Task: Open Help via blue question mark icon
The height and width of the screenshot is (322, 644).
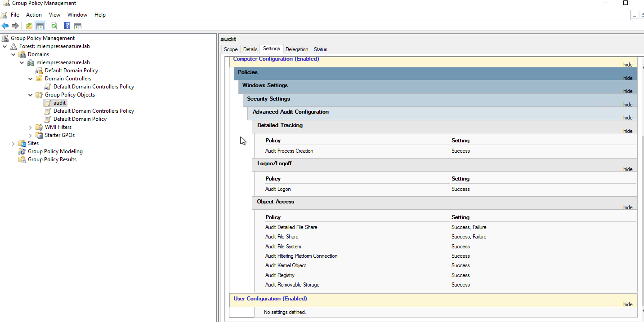Action: pos(67,26)
